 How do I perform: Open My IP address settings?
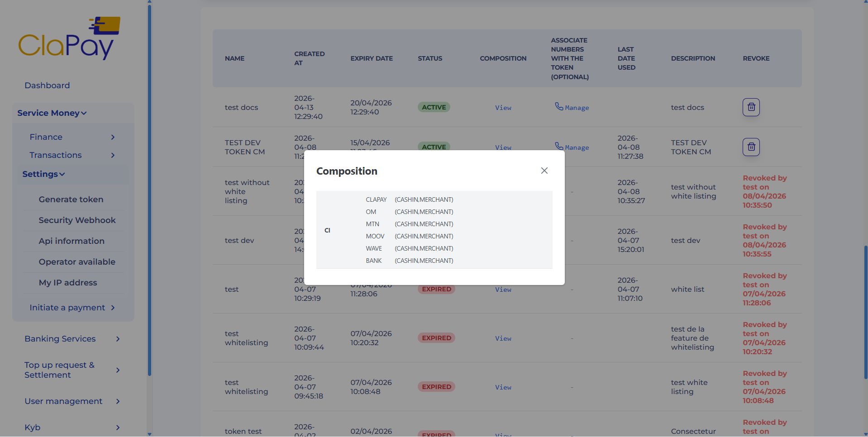(68, 282)
